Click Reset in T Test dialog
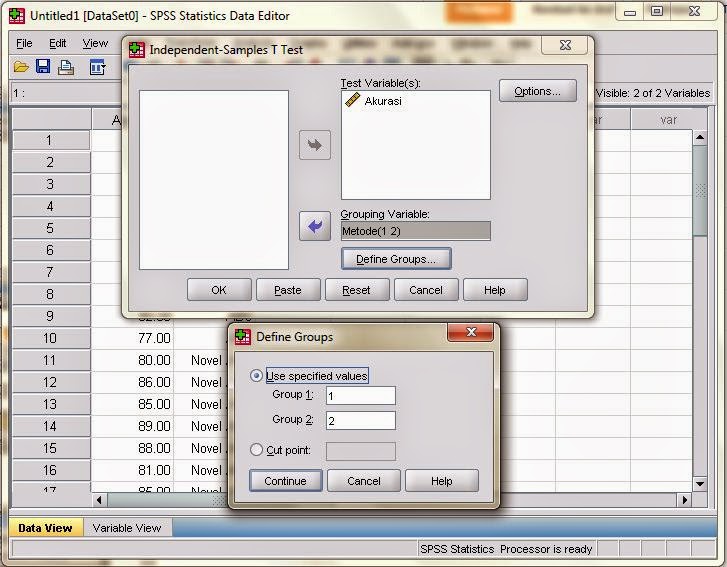Screen dimensions: 727x567 coord(357,290)
